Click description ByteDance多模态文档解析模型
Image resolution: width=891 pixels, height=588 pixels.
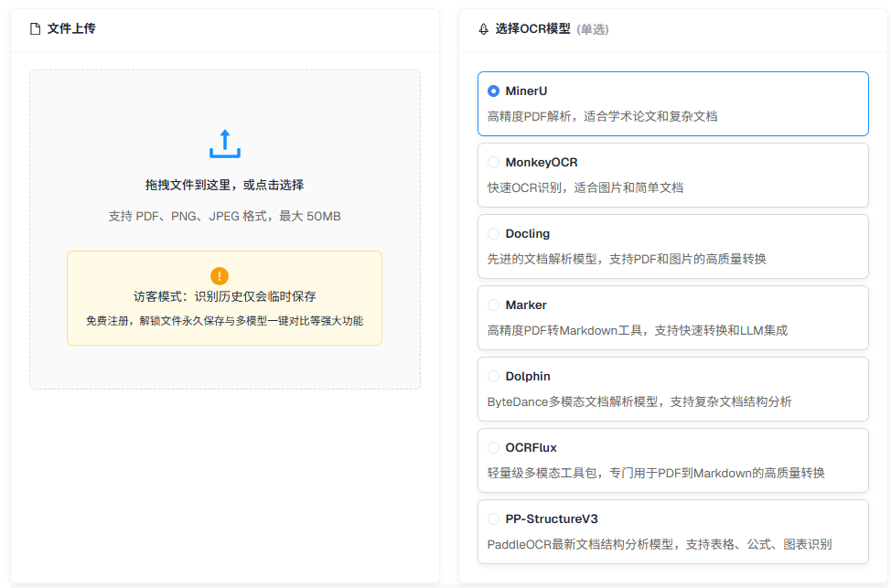639,401
